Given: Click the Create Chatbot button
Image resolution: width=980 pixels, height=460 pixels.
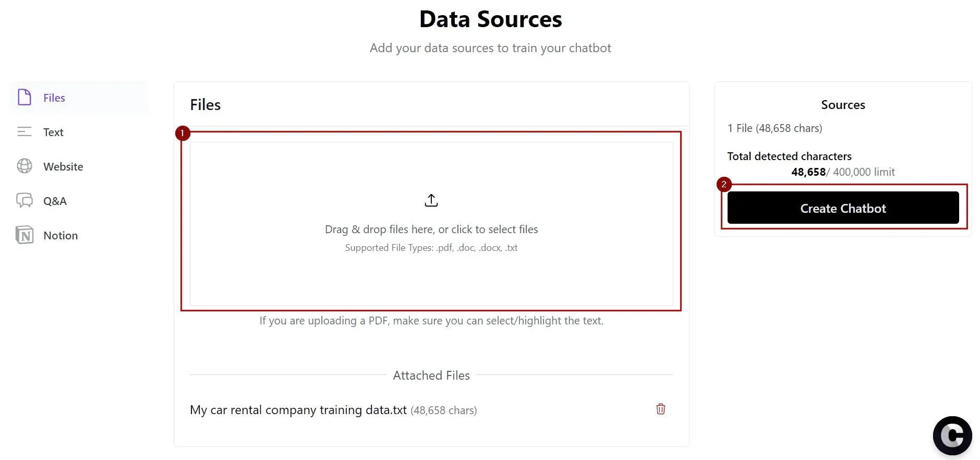Looking at the screenshot, I should [842, 208].
